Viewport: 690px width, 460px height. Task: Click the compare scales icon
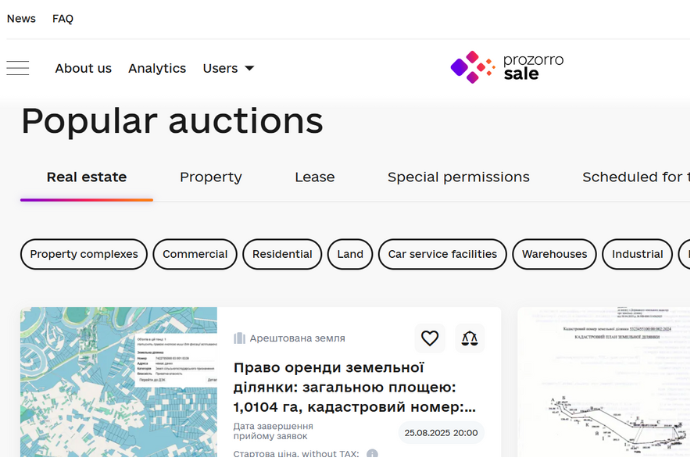coord(470,338)
